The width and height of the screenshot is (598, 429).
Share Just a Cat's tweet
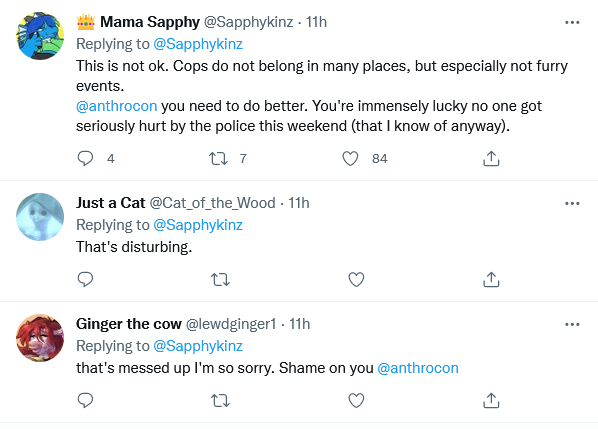[x=491, y=279]
